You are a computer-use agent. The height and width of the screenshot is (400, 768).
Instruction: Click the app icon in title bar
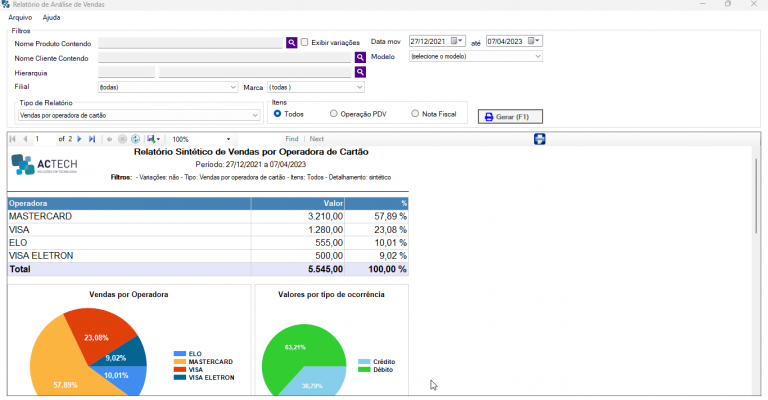point(5,4)
